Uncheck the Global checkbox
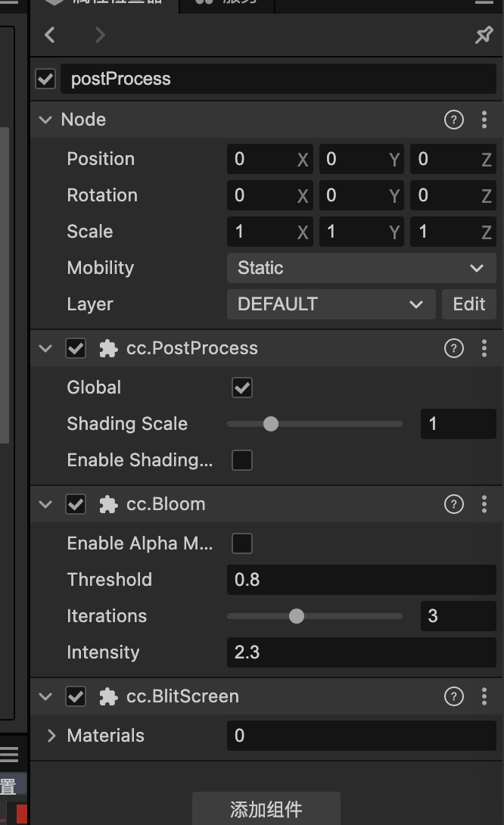Viewport: 504px width, 825px height. coord(242,388)
